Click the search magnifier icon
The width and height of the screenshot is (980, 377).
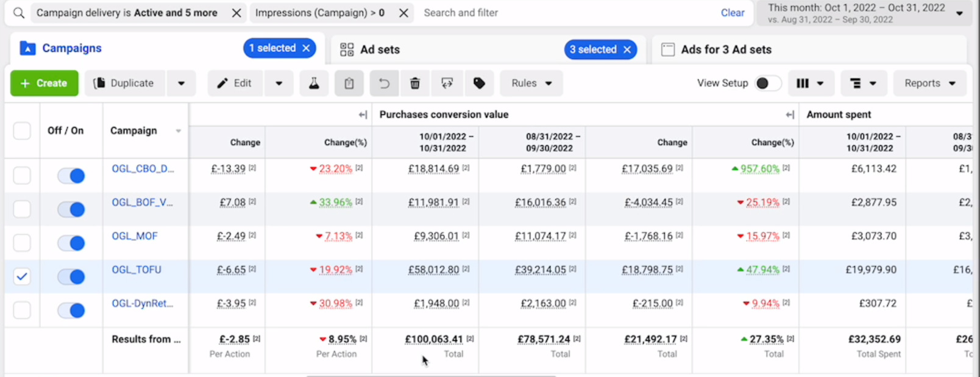coord(19,13)
